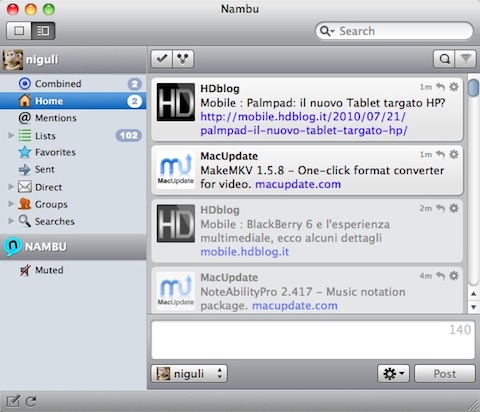Screen dimensions: 480x412
Task: Open mobile.hdblog.it link in BlackBerry tweet
Action: tap(245, 251)
